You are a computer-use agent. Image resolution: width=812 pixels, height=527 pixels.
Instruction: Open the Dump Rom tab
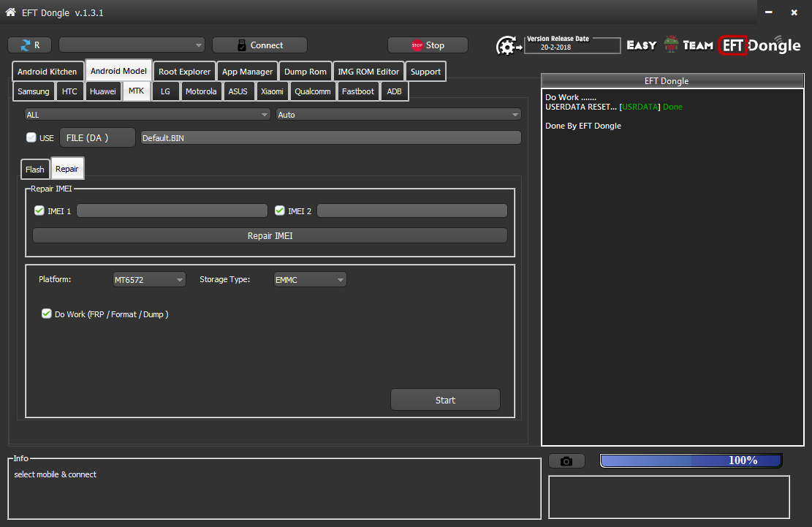point(306,72)
